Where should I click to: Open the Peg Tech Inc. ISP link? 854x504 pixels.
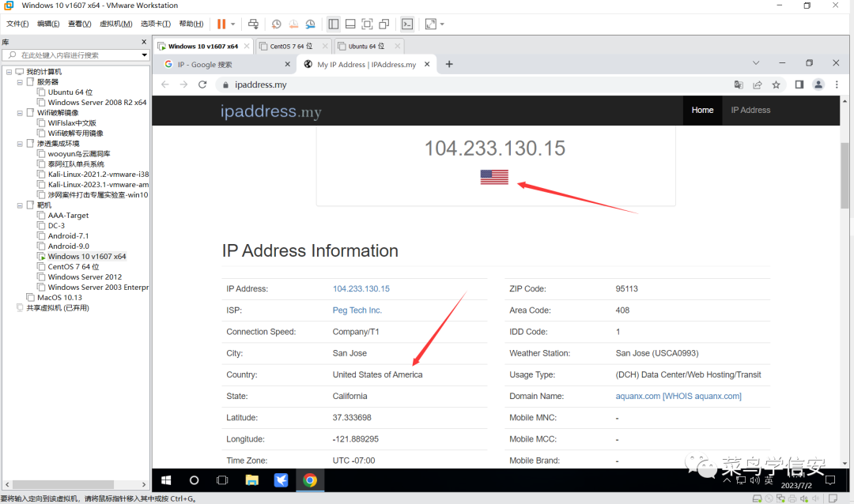pos(357,310)
